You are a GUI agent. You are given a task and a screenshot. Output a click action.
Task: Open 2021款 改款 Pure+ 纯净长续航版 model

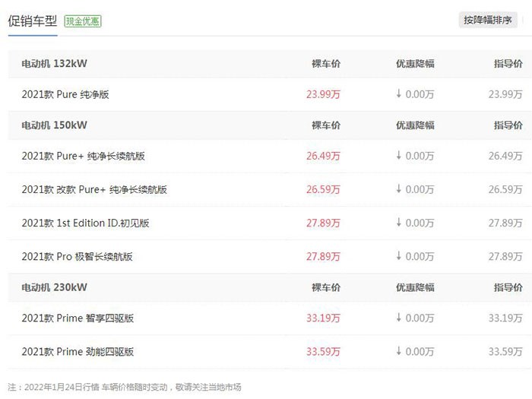94,189
